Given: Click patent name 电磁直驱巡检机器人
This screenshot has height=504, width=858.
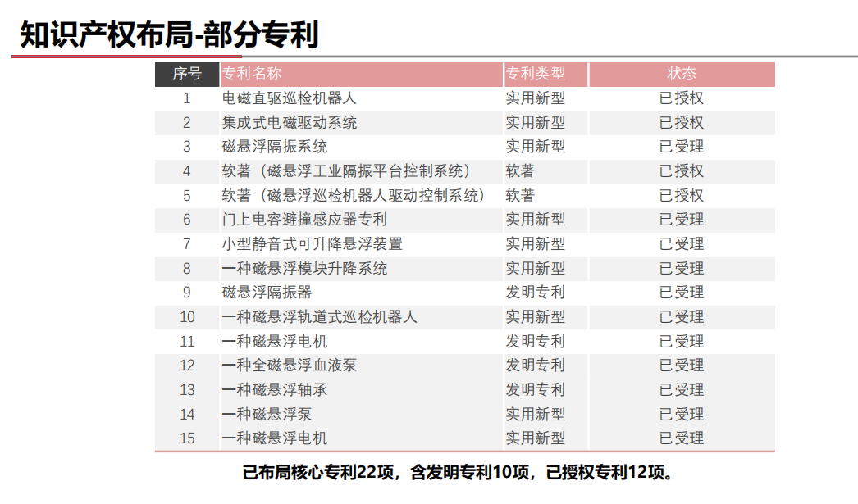Looking at the screenshot, I should coord(290,98).
